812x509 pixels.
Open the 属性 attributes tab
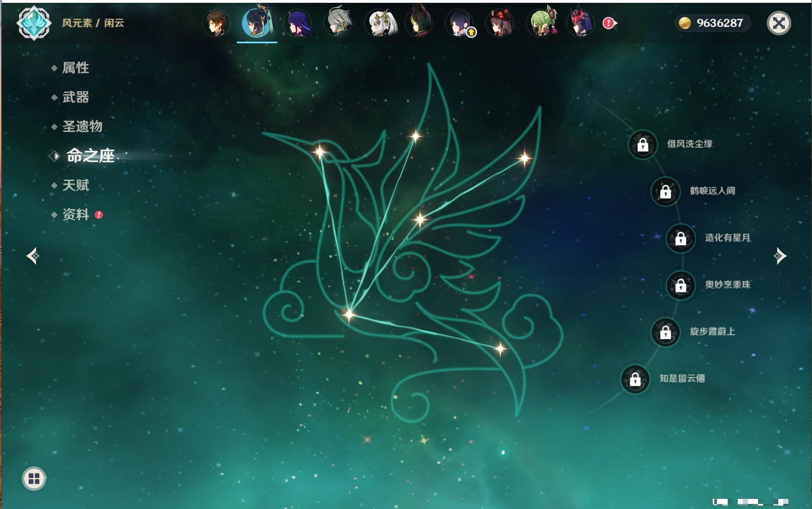tap(75, 68)
